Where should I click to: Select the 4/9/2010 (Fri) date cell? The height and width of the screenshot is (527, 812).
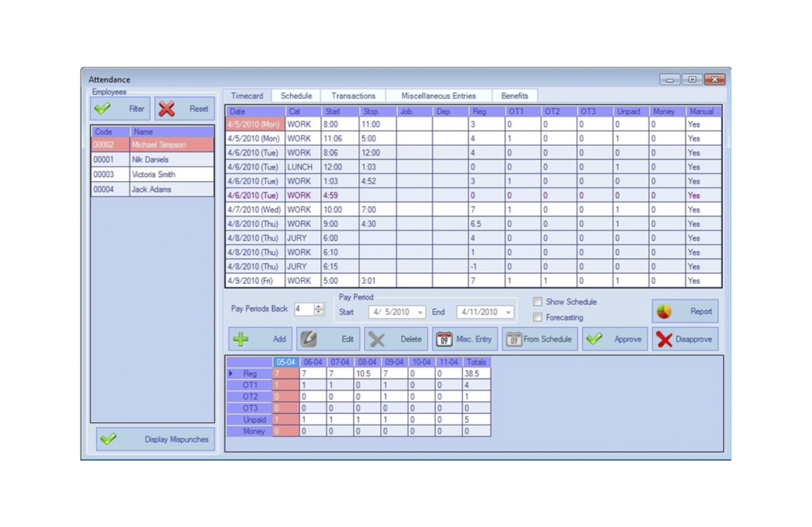click(x=255, y=281)
